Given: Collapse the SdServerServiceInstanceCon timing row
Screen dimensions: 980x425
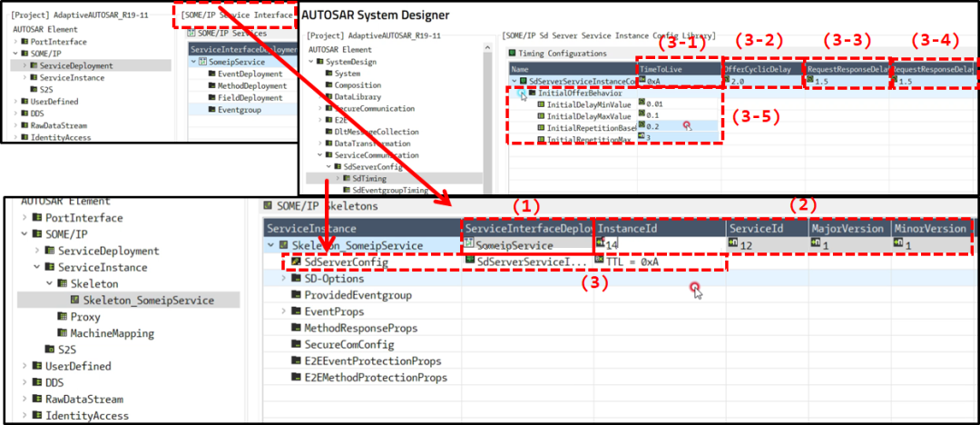Looking at the screenshot, I should pos(514,81).
